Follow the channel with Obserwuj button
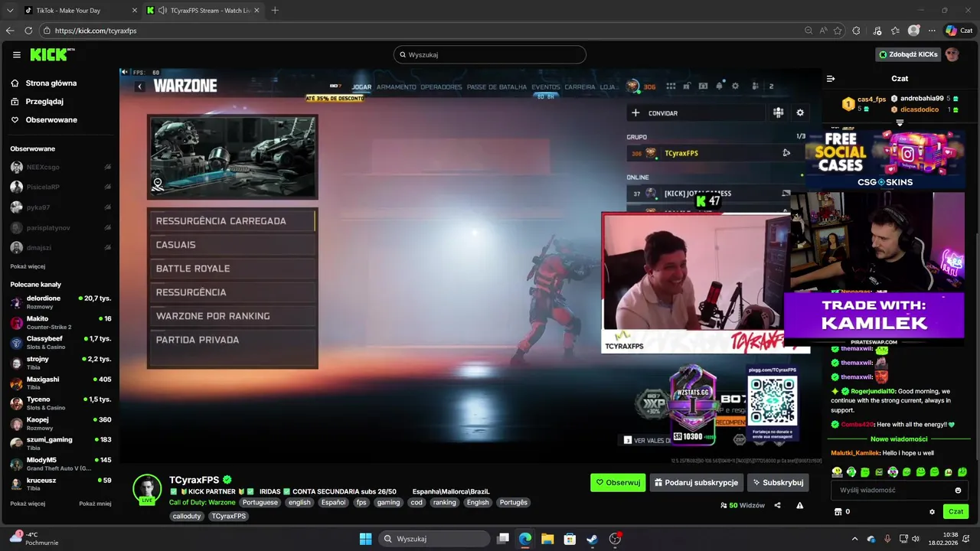Viewport: 980px width, 551px height. (618, 483)
